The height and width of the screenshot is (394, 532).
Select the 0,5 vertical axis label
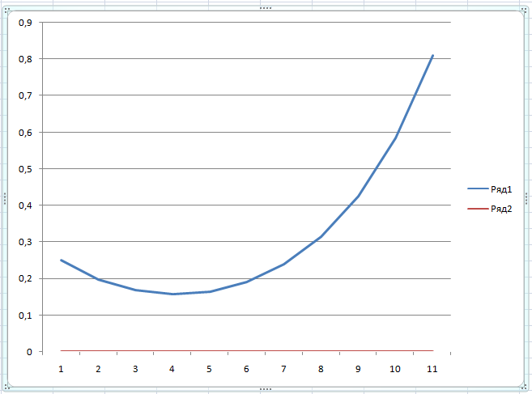point(25,169)
